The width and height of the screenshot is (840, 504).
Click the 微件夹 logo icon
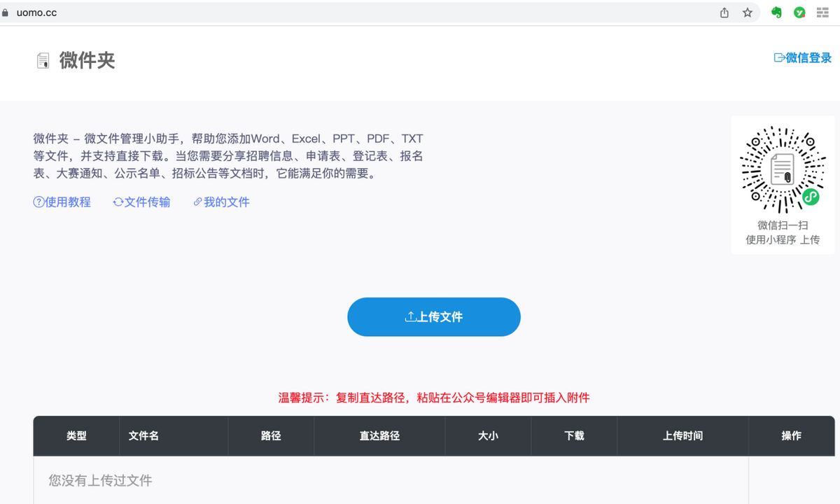[x=43, y=61]
